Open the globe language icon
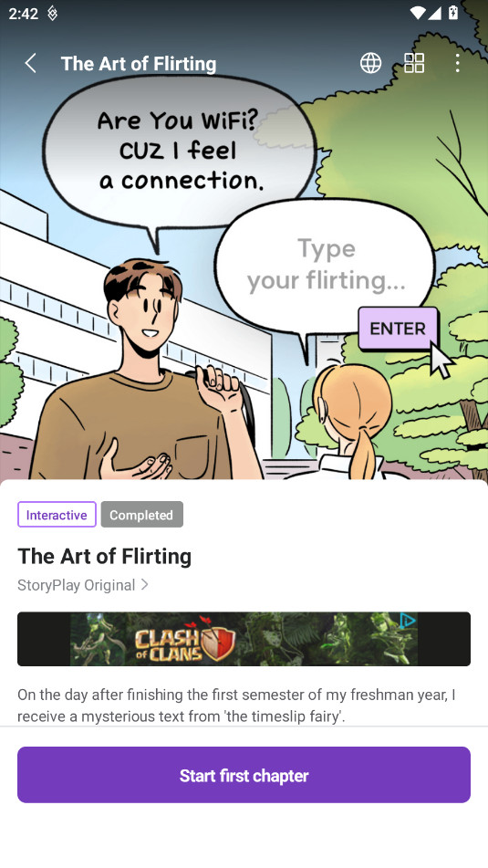Screen dimensions: 488x868 [370, 63]
